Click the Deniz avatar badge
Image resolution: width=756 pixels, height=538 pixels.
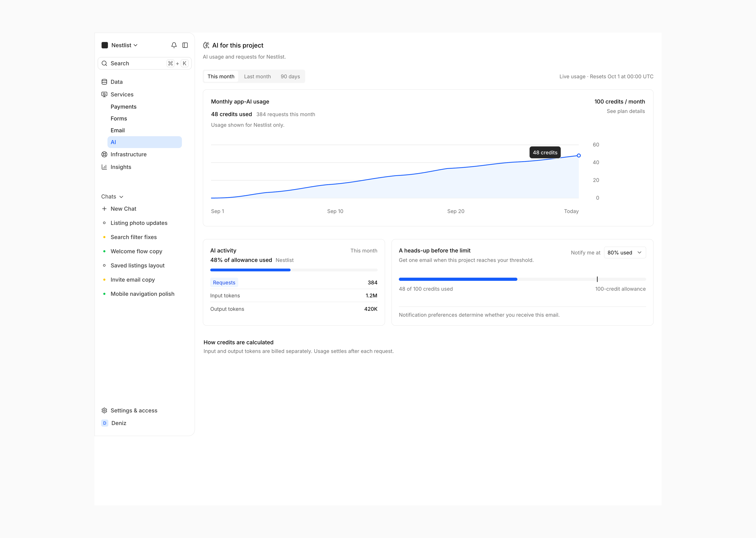[104, 423]
